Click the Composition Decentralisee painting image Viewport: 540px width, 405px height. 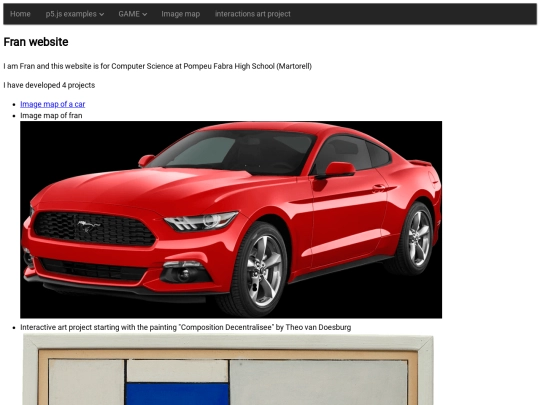[x=228, y=370]
